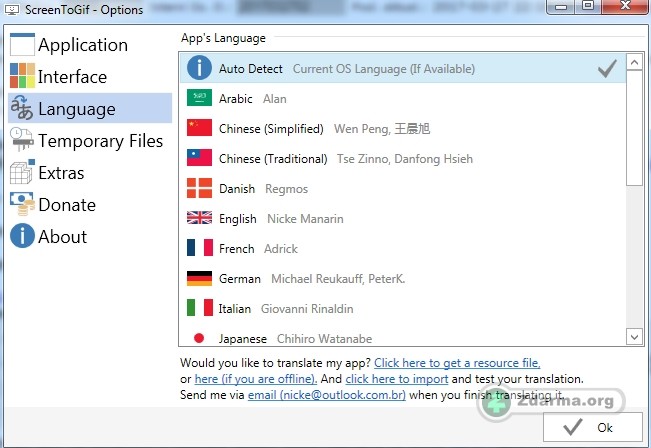Choose Italian language text
Screen dimensions: 651x448
click(235, 308)
